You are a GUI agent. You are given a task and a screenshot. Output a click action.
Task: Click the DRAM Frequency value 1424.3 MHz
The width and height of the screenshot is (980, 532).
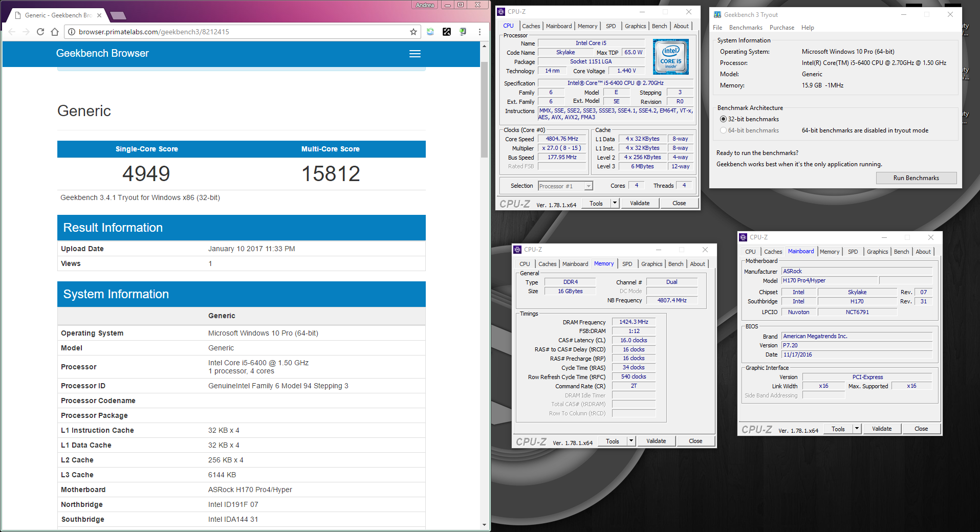coord(634,322)
